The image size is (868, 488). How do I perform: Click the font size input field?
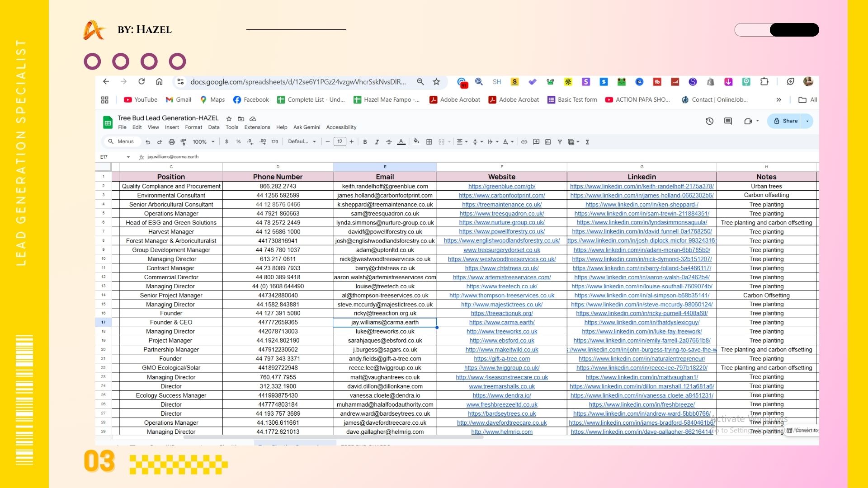[x=340, y=142]
